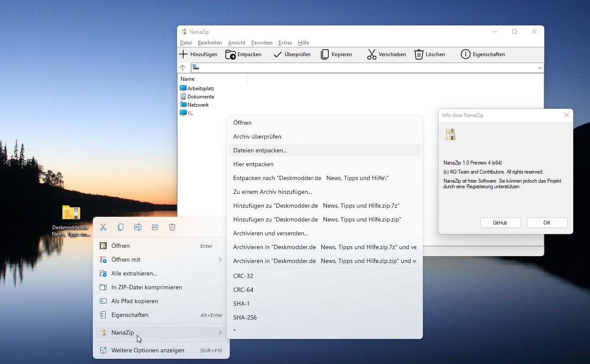Choose Öffnen in NanaZip submenu
Viewport: 590px width, 364px height.
[x=324, y=123]
